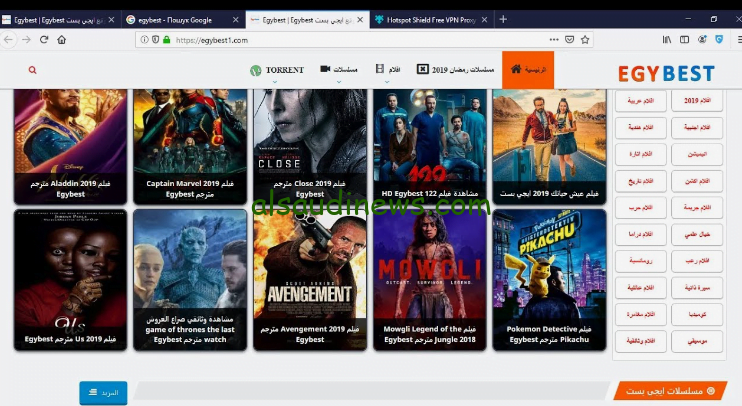Screen dimensions: 742x406
Task: Click the film strip movies icon
Action: 380,69
